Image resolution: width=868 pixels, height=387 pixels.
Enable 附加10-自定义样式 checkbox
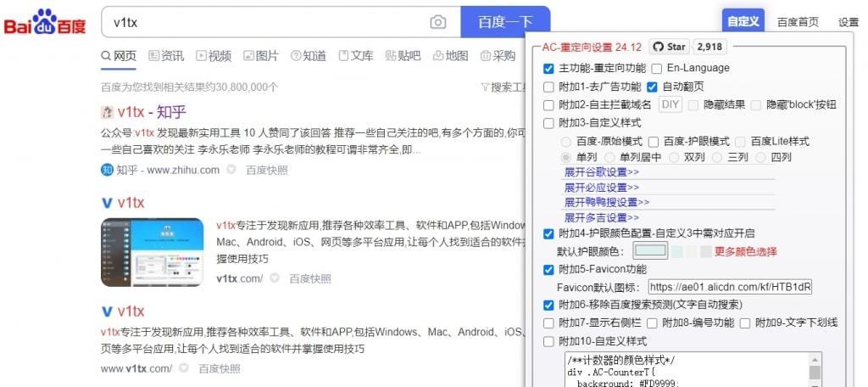(x=548, y=341)
